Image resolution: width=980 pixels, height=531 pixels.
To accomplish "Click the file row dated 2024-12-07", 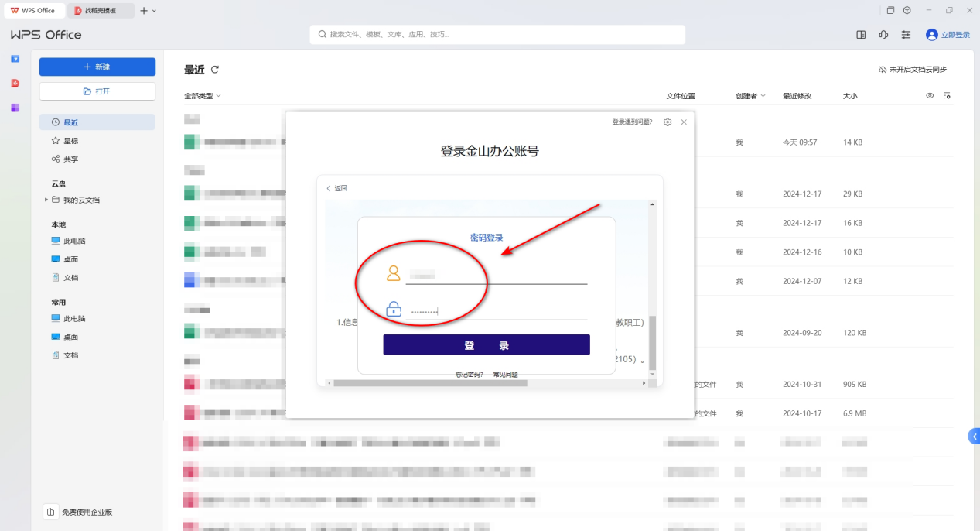I will pos(569,281).
